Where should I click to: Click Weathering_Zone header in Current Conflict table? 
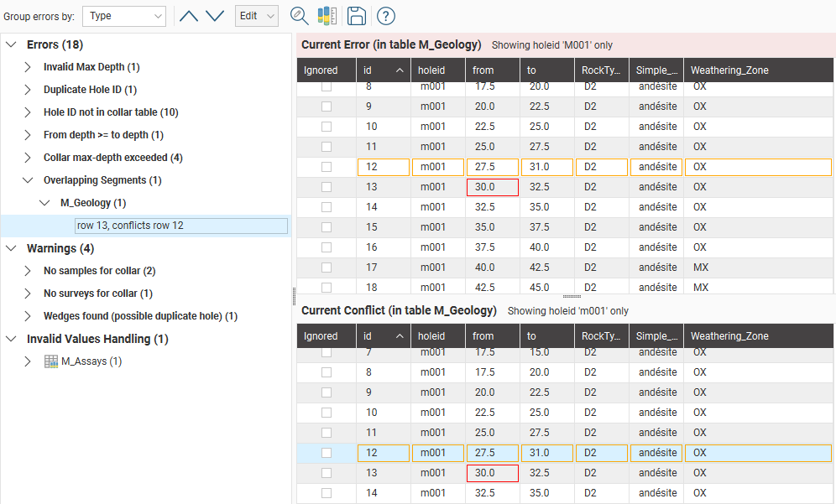pyautogui.click(x=729, y=336)
